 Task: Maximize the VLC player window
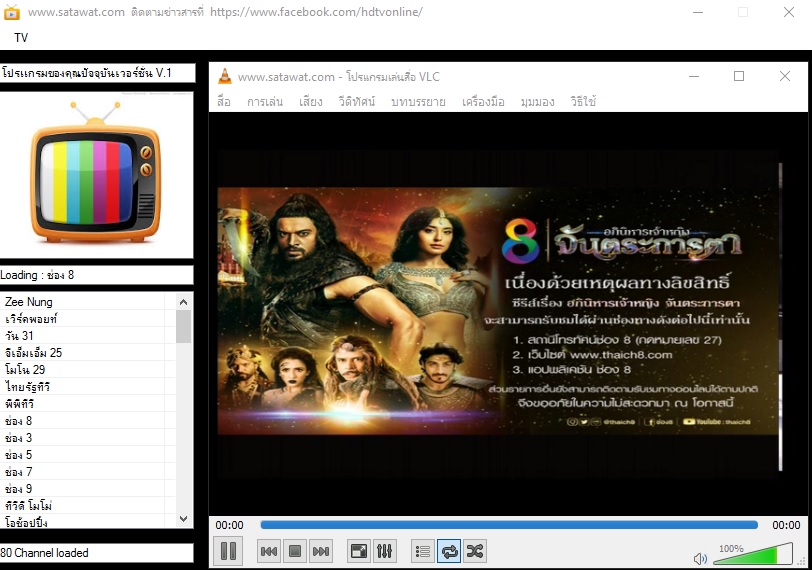pyautogui.click(x=739, y=77)
